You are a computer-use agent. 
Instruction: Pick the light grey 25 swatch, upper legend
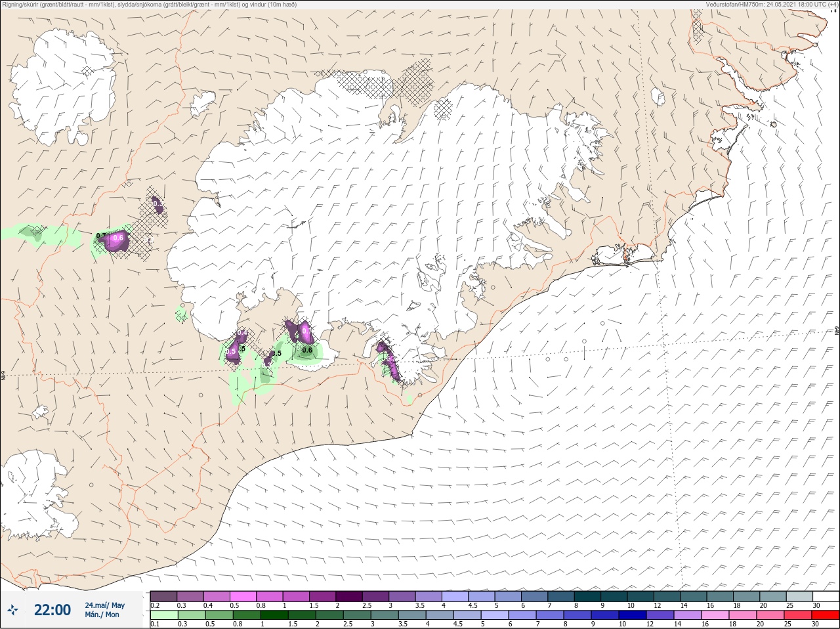(x=799, y=596)
